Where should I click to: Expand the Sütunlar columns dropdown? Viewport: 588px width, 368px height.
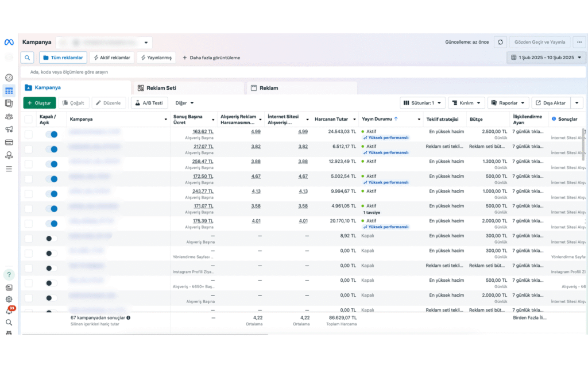(423, 103)
